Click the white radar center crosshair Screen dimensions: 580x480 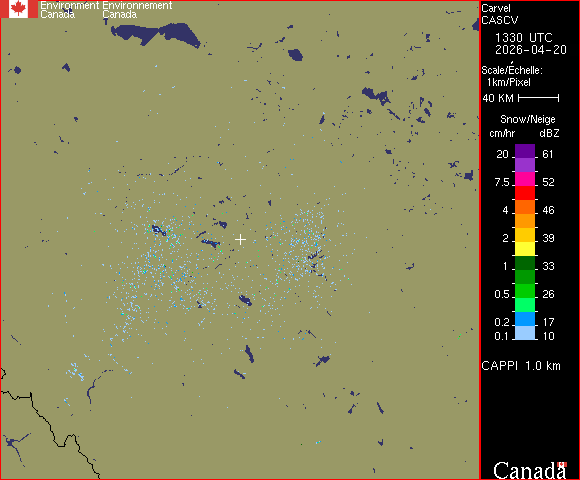(240, 240)
